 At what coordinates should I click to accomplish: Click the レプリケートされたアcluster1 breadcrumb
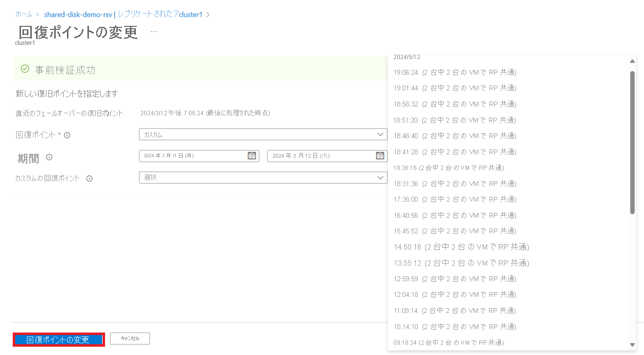(160, 15)
